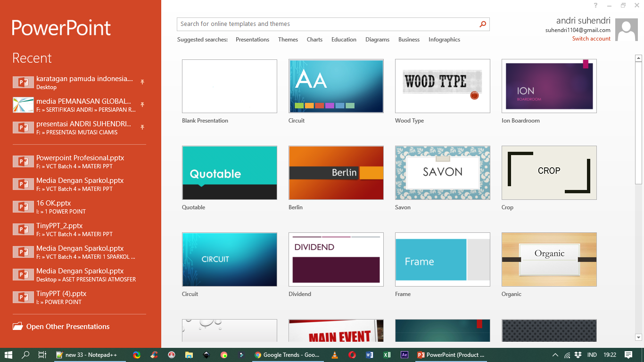Open Powerpoint Profesional.pptx from recents
Image resolution: width=644 pixels, height=362 pixels.
pyautogui.click(x=79, y=162)
